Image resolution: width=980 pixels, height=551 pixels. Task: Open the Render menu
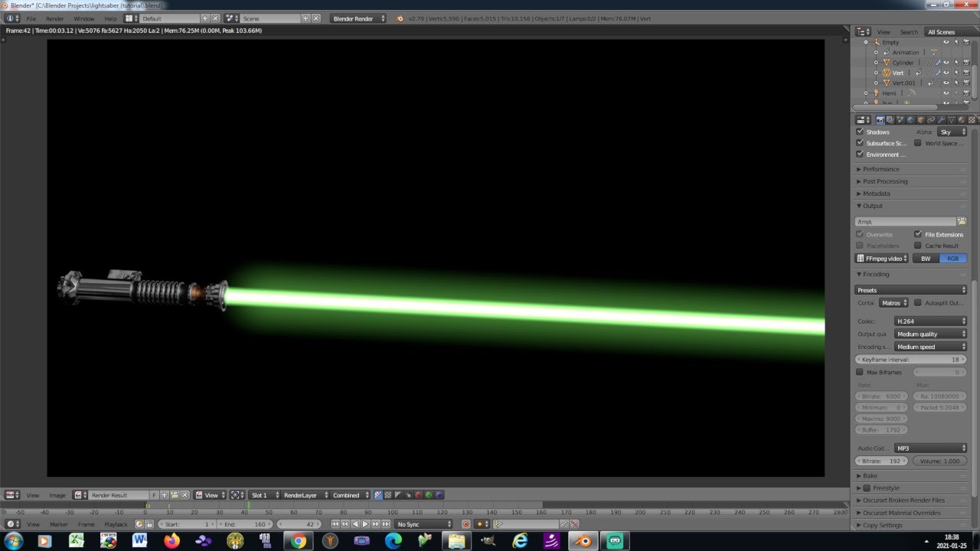pyautogui.click(x=55, y=18)
